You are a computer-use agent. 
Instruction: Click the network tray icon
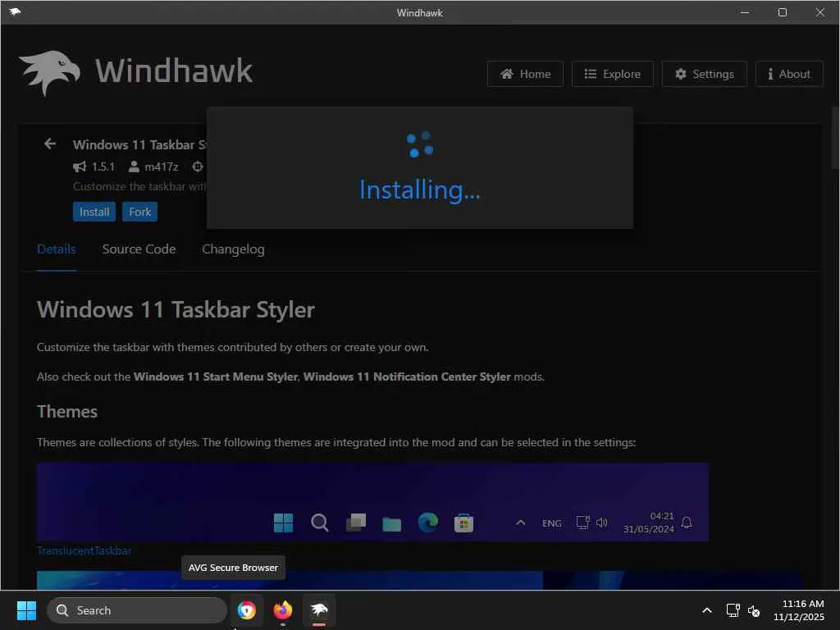pos(733,610)
